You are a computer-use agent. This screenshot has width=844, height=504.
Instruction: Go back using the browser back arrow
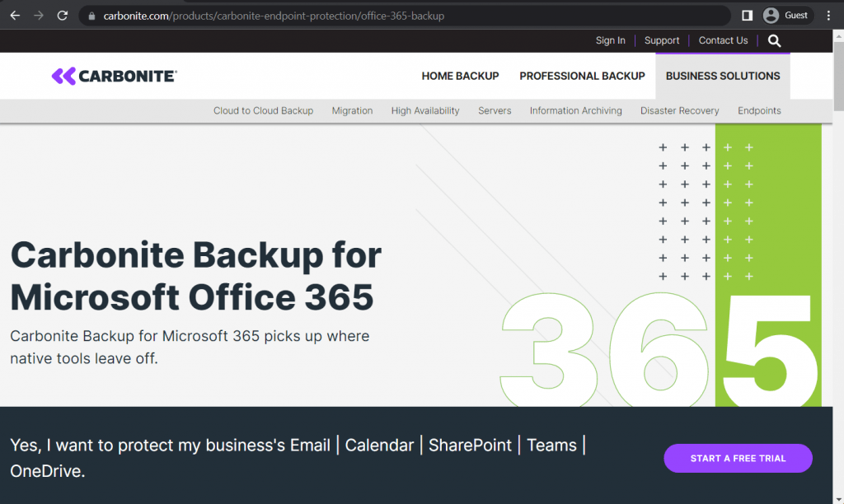click(x=15, y=16)
